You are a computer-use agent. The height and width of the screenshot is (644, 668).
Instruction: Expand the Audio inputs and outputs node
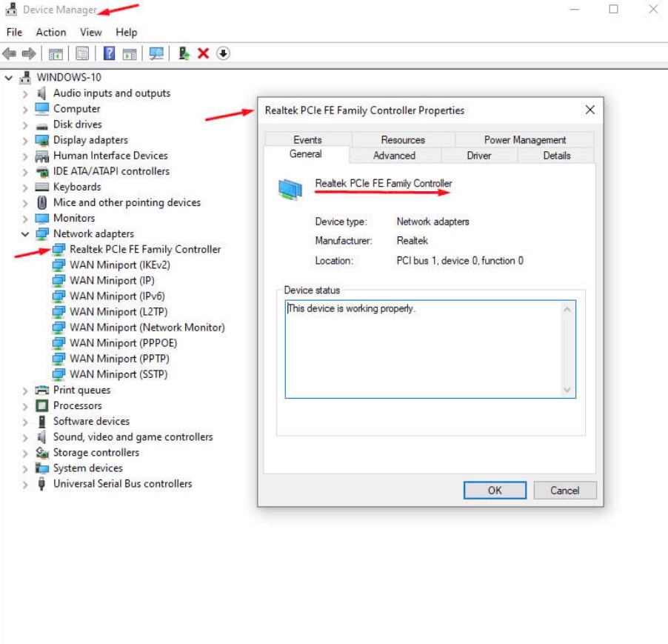point(25,94)
